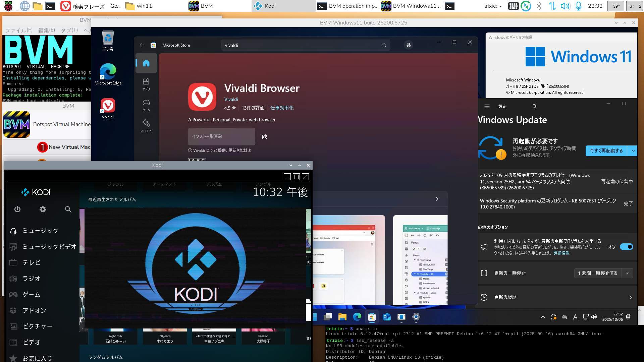Toggle the volume speaker in top panel
The height and width of the screenshot is (362, 644).
pos(565,6)
